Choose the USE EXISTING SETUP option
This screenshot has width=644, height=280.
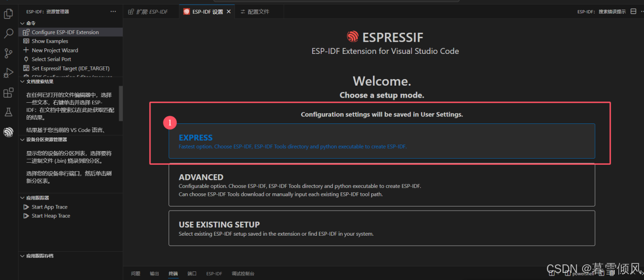382,228
